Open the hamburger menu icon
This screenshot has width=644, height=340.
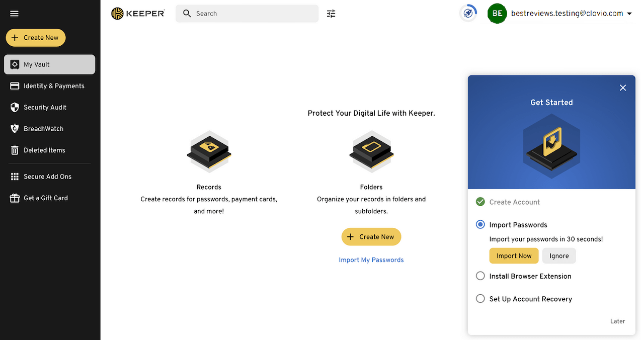(x=14, y=14)
